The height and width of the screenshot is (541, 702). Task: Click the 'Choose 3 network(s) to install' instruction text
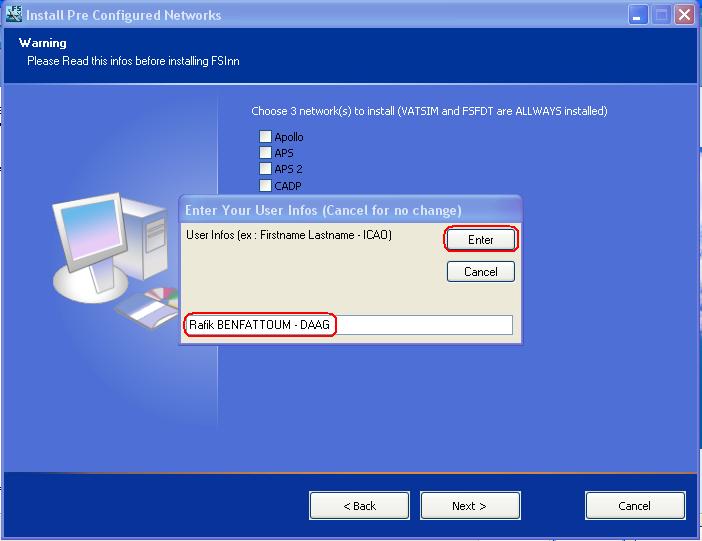pyautogui.click(x=429, y=111)
